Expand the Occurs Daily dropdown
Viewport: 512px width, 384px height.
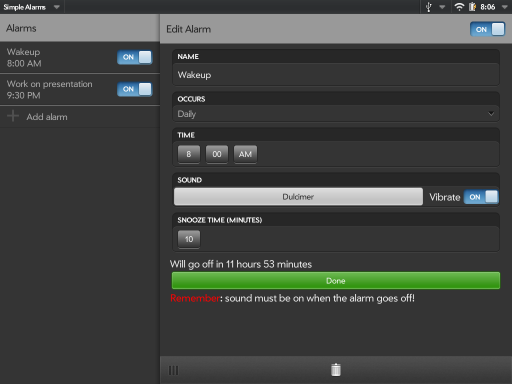336,114
